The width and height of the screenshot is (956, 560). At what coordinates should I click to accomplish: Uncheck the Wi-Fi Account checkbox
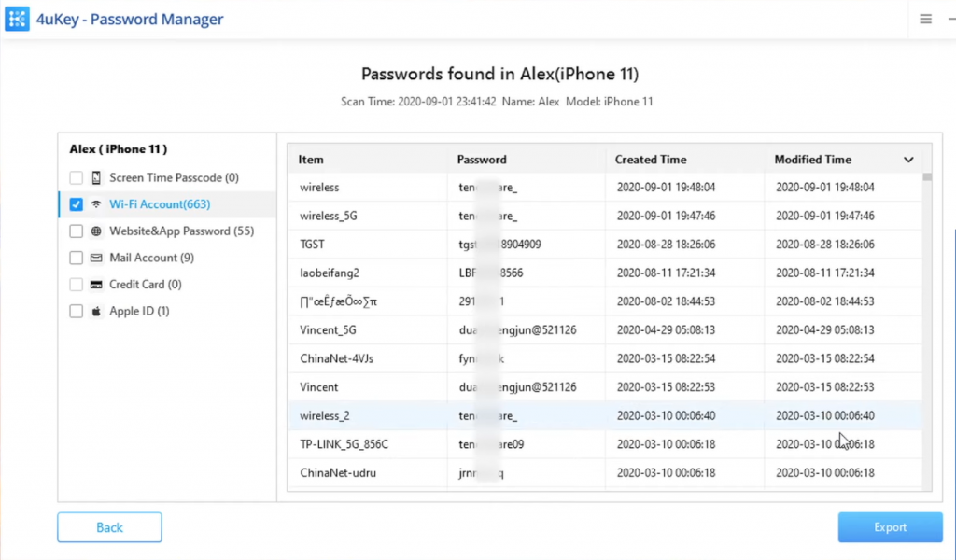pyautogui.click(x=77, y=204)
